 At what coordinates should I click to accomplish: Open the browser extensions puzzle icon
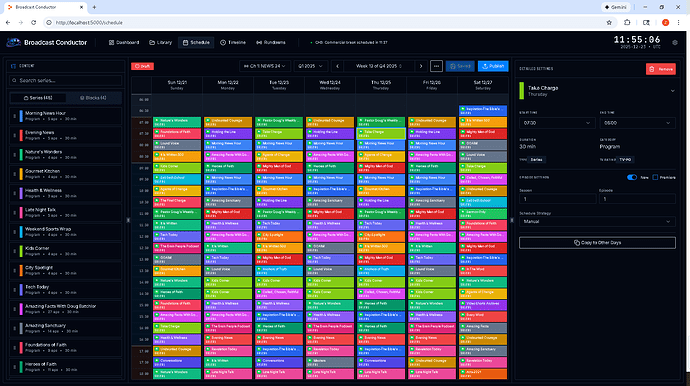pos(627,22)
